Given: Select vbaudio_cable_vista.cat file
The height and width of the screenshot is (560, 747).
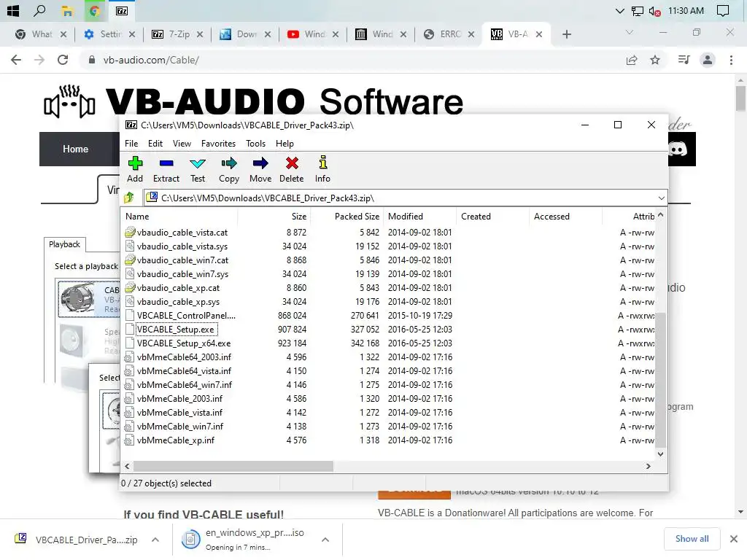Looking at the screenshot, I should (x=182, y=233).
